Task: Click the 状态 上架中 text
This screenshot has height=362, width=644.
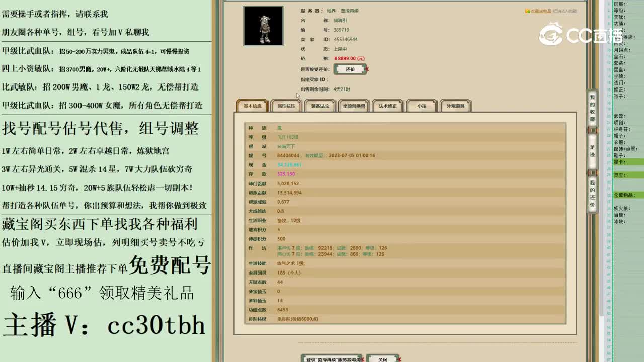Action: pos(340,49)
